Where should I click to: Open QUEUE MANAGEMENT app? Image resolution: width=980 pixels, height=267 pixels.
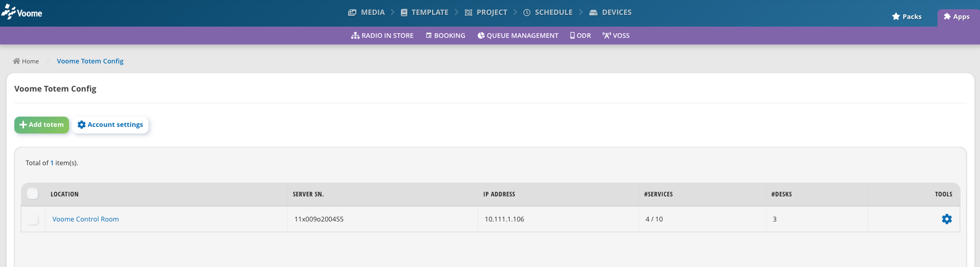pyautogui.click(x=518, y=35)
